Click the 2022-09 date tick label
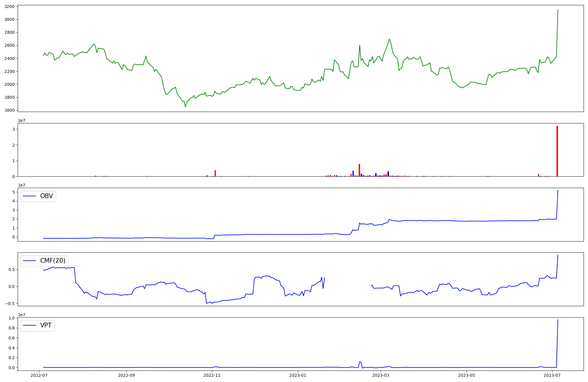This screenshot has width=588, height=382. [x=126, y=375]
